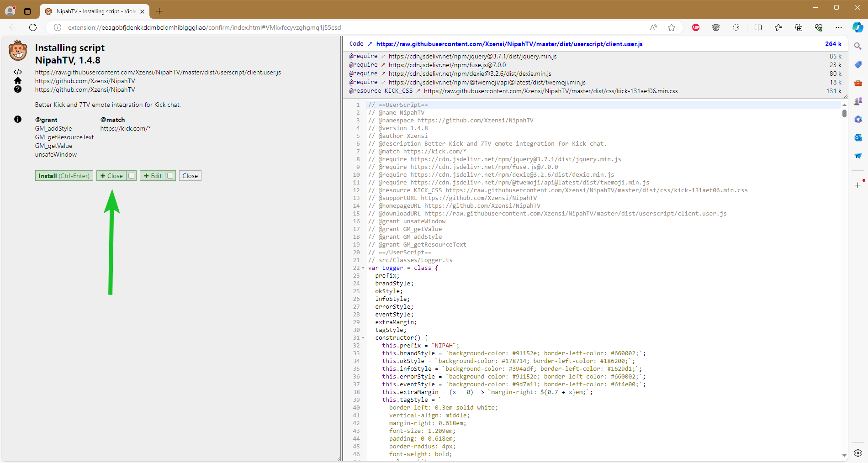Open jquery.min.js require link

click(472, 56)
